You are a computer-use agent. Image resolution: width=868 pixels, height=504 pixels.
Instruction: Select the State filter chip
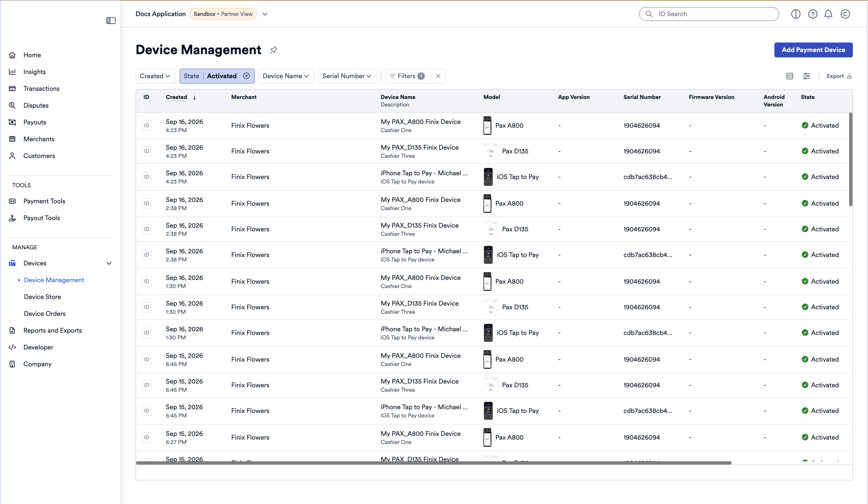pos(217,76)
